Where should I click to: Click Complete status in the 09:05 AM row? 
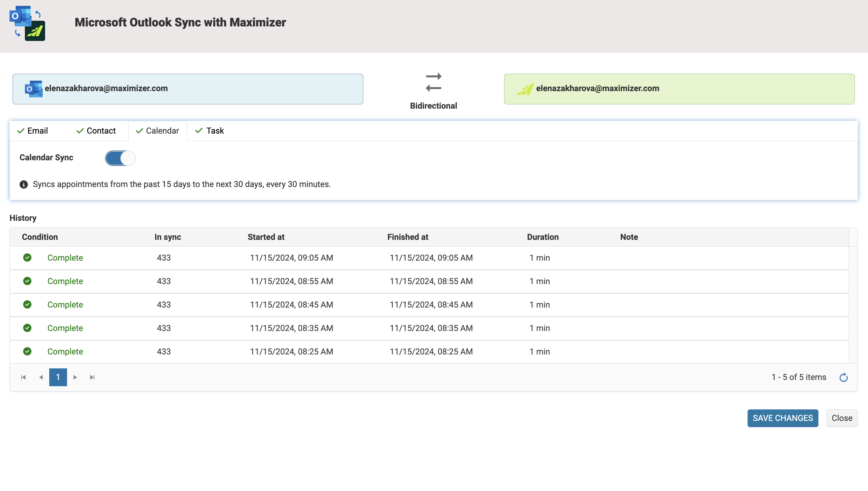65,258
